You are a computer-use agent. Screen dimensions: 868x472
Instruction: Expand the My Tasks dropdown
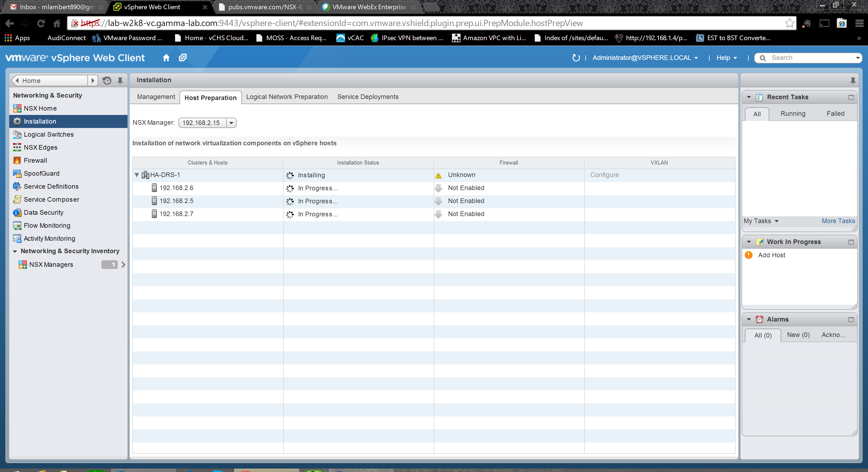[x=761, y=221]
